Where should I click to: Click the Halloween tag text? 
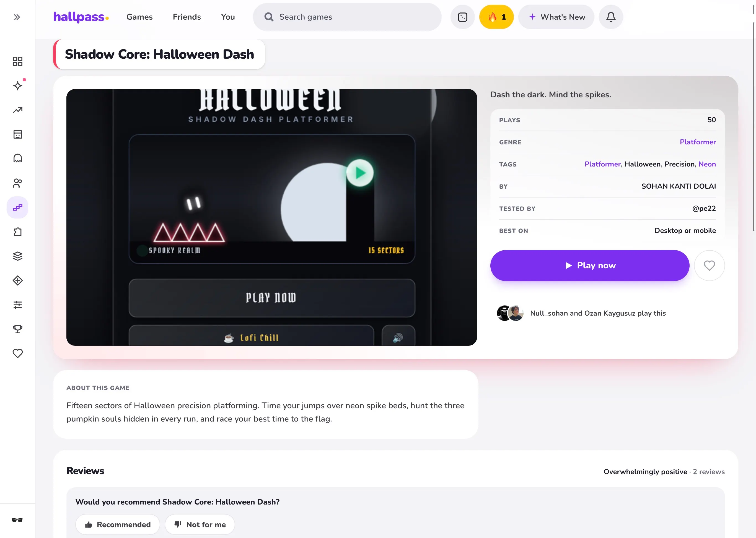(642, 164)
